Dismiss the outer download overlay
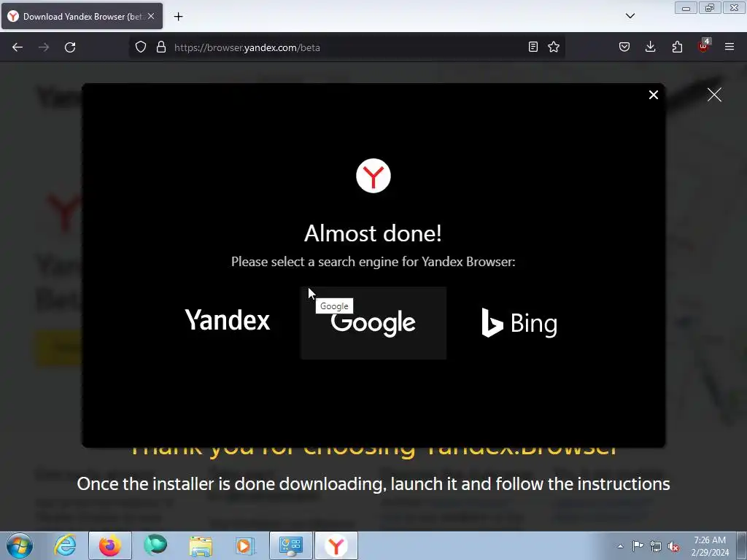This screenshot has height=560, width=747. 714,95
